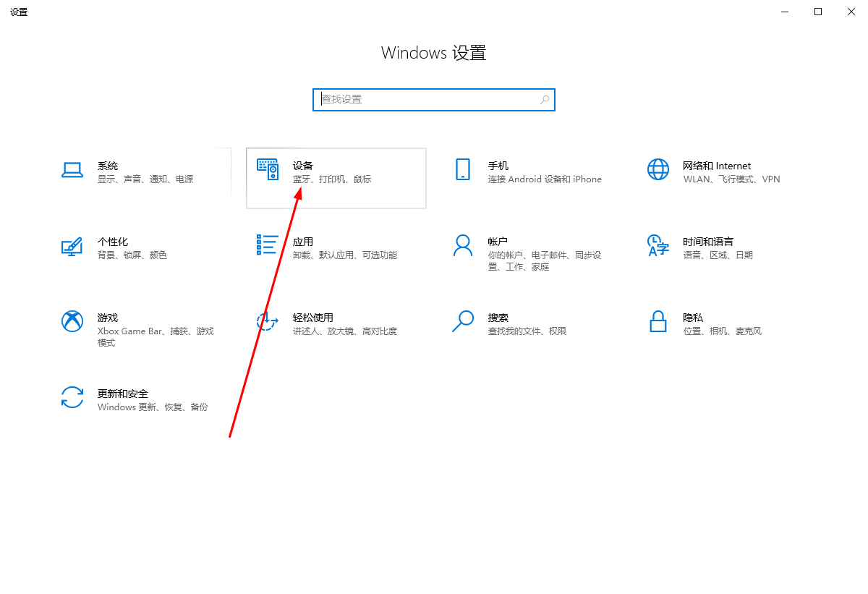
Task: Click the 时间和语言 title
Action: [x=709, y=242]
